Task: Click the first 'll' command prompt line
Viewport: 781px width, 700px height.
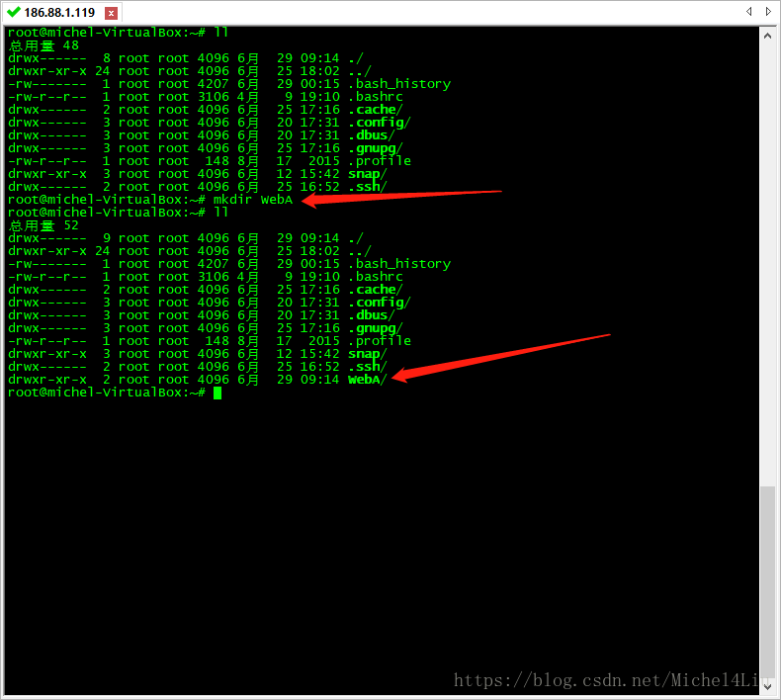Action: pos(118,33)
